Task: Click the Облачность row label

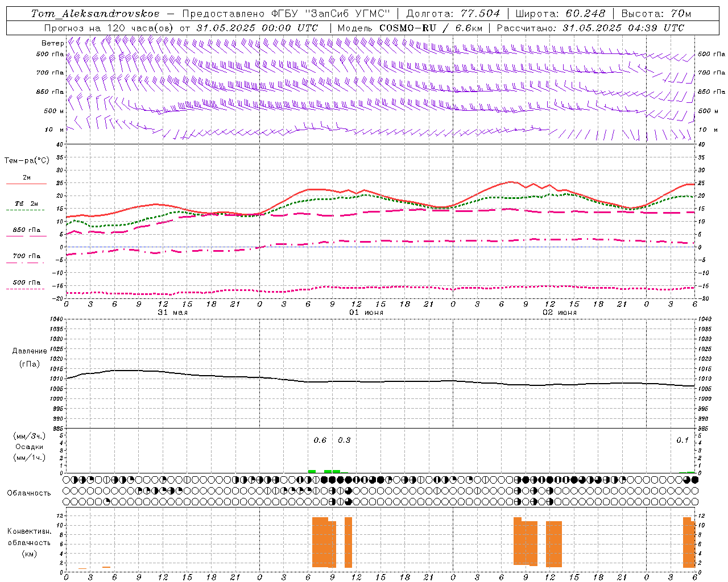Action: (x=29, y=493)
